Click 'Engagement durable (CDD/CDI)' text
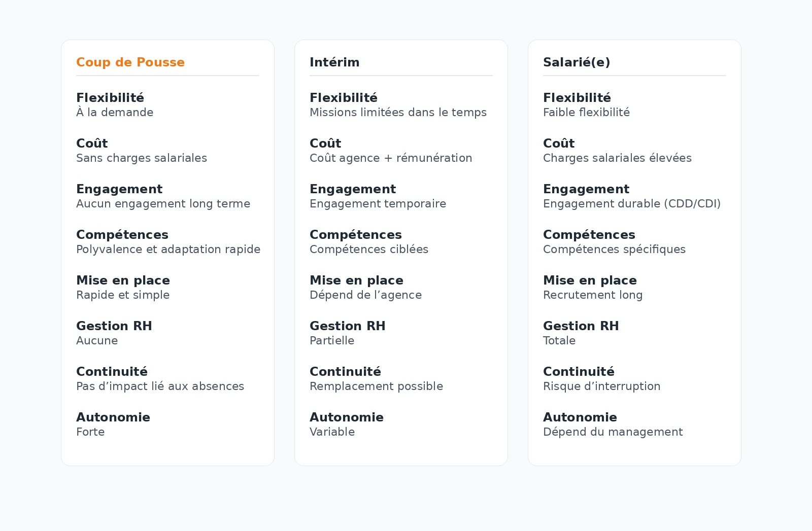The image size is (812, 531). pyautogui.click(x=632, y=204)
